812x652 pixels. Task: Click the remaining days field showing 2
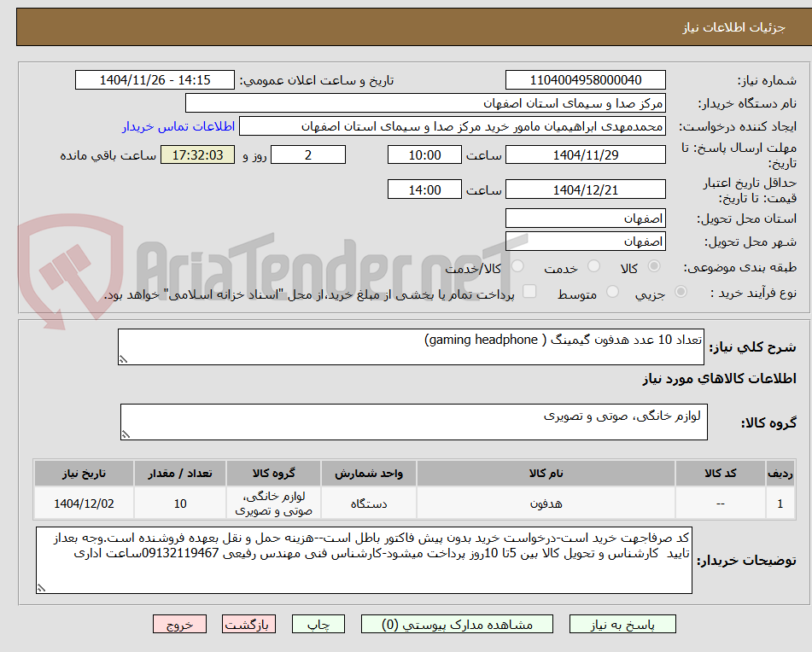pyautogui.click(x=308, y=154)
